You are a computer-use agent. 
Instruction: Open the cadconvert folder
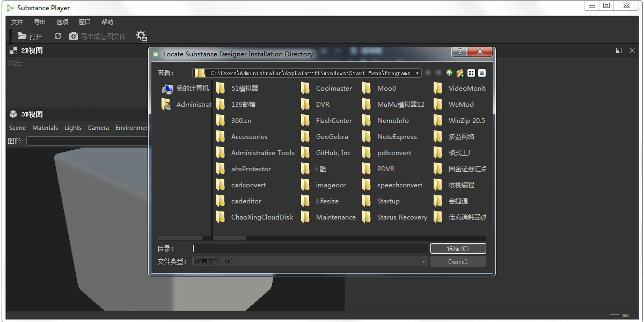coord(241,185)
